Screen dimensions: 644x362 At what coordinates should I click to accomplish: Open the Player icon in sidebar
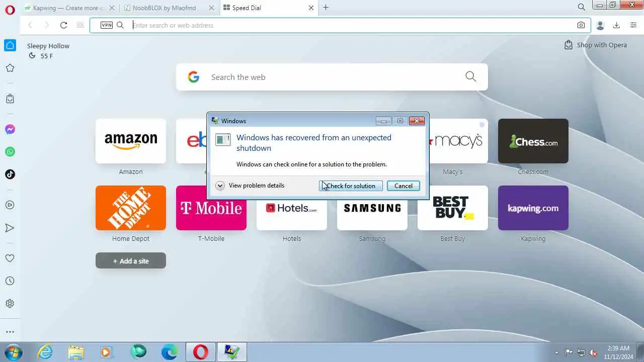(10, 205)
